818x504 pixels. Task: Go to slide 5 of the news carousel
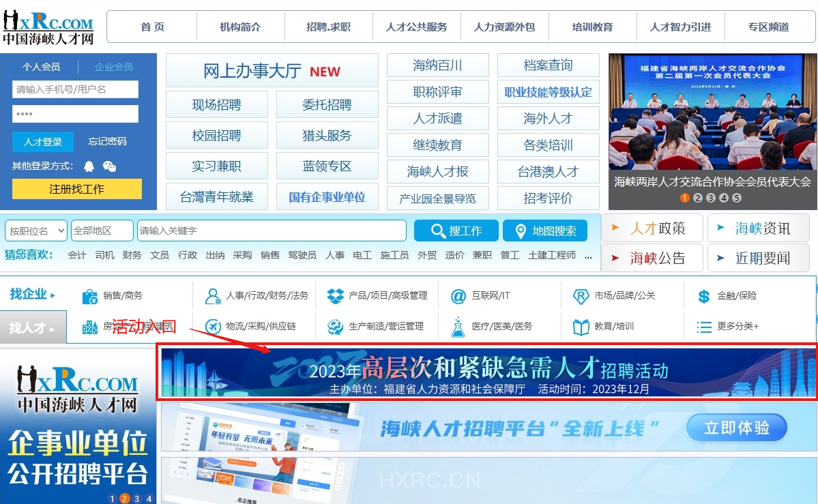point(737,198)
